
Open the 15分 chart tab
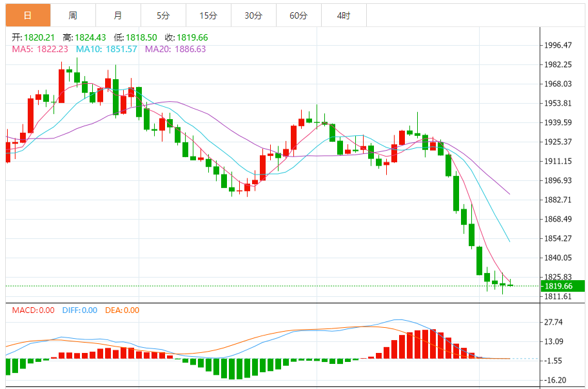(x=208, y=15)
